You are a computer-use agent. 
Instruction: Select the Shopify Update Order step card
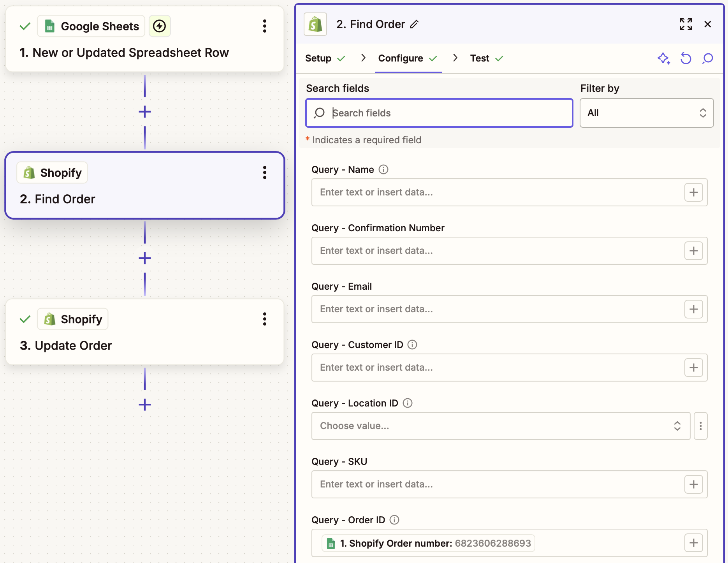point(145,332)
